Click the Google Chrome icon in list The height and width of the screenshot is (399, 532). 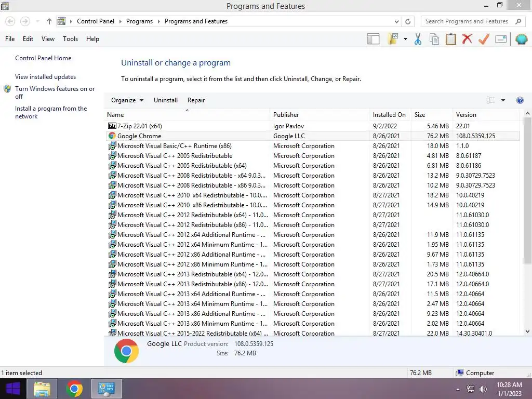pyautogui.click(x=112, y=136)
